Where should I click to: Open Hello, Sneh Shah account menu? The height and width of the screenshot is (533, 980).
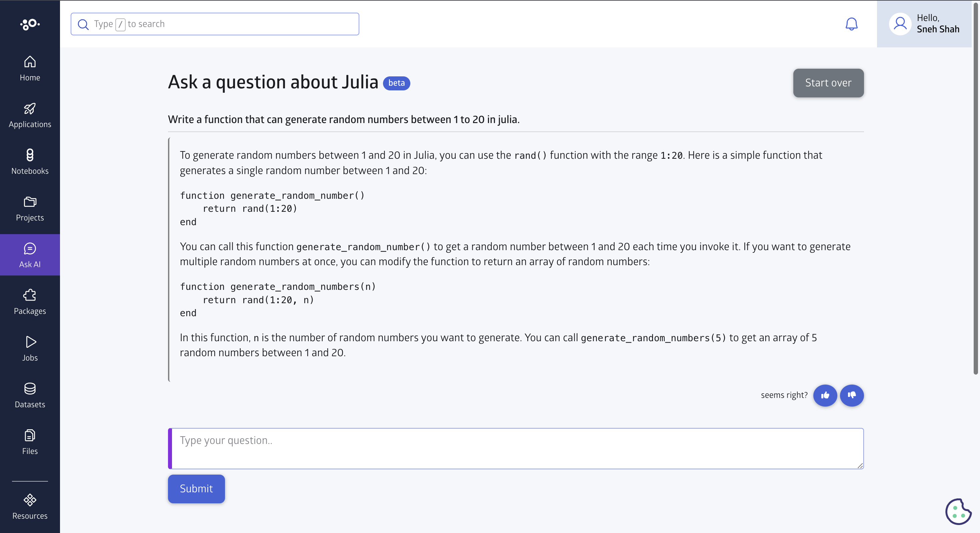pyautogui.click(x=924, y=24)
